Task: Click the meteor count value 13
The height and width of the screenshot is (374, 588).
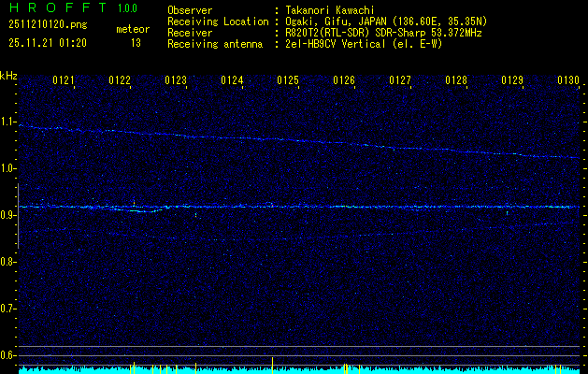Action: click(x=136, y=42)
